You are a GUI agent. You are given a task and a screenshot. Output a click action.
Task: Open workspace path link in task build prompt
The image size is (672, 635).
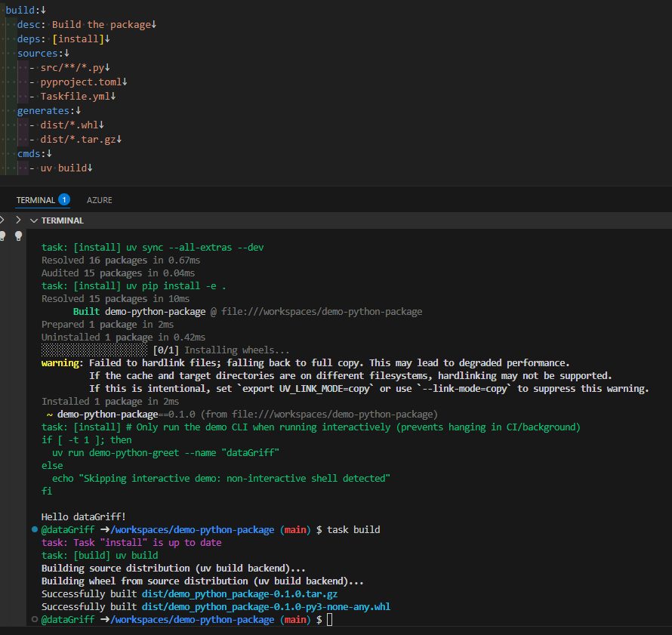coord(193,530)
